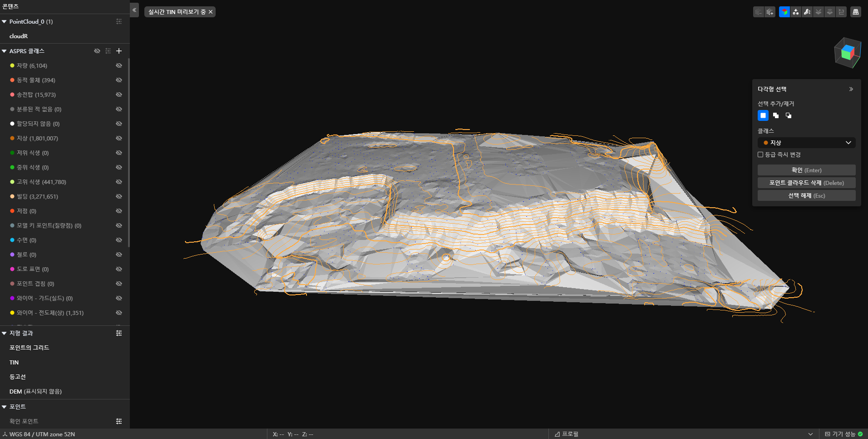Enable the 등급 즉시 변경 checkbox
868x439 pixels.
coord(760,155)
